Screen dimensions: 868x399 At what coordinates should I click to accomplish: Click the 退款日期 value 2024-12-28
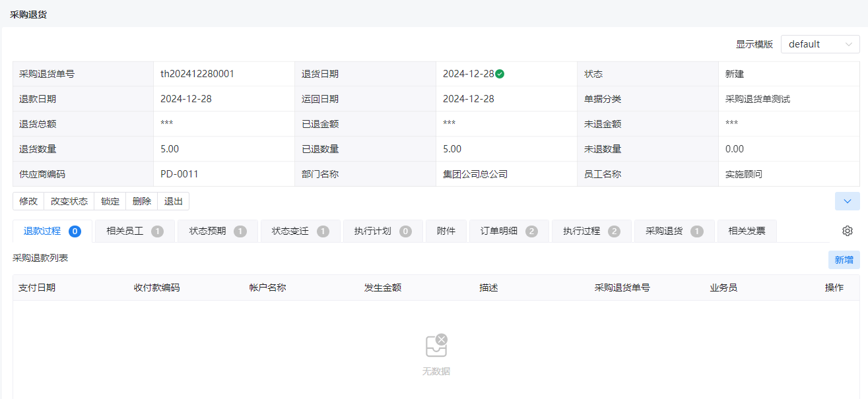click(x=186, y=99)
